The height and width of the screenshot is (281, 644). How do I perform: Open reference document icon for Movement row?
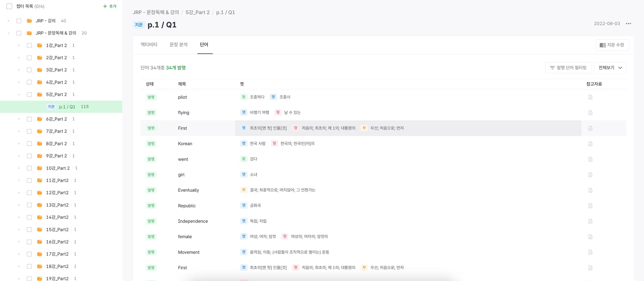click(x=590, y=252)
